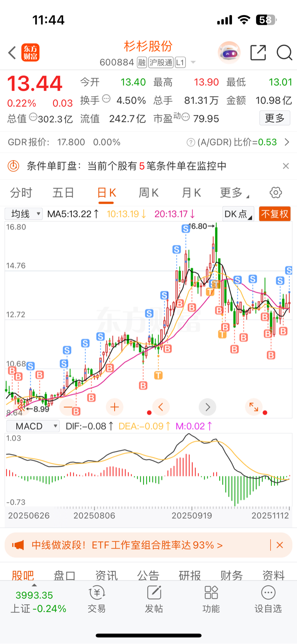
Task: Open GDR quote details chevron
Action: tap(287, 142)
